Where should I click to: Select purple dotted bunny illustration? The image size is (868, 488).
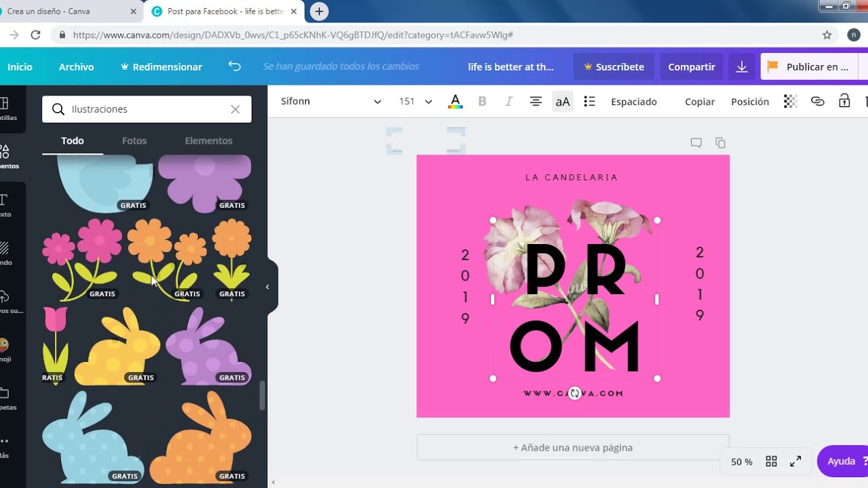(x=208, y=346)
